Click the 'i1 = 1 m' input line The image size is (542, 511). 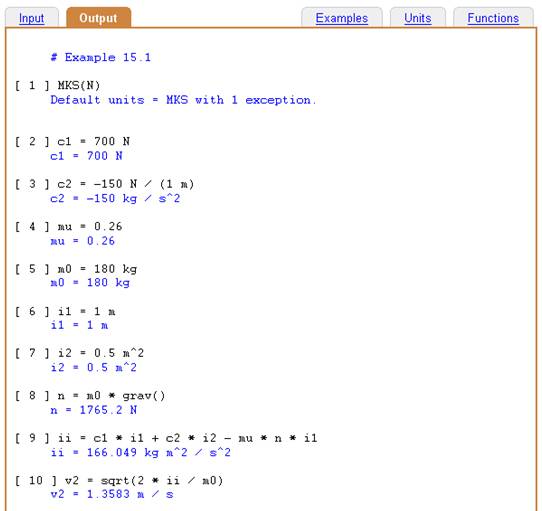65,312
